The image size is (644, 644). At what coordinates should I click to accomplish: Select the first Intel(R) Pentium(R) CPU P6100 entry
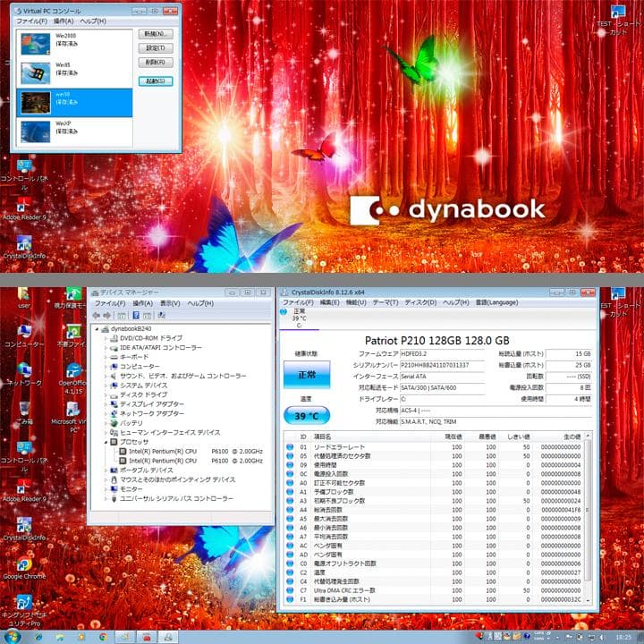191,452
